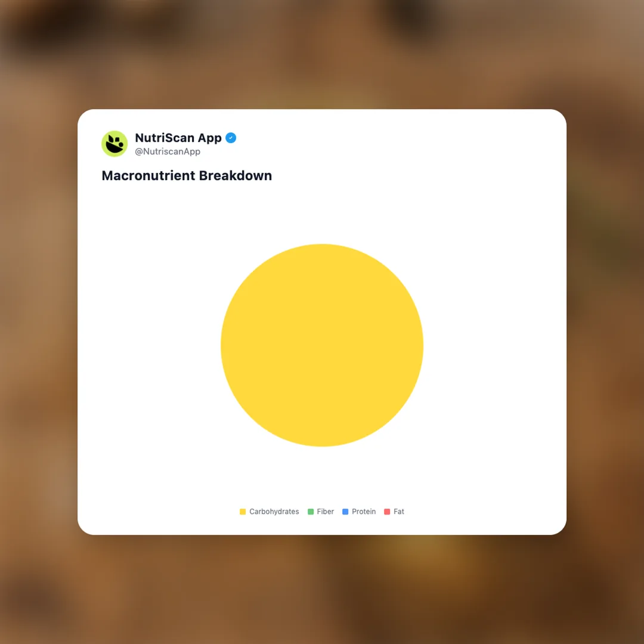Click the blurred brown backdrop outside the card
Image resolution: width=644 pixels, height=644 pixels.
(37, 329)
